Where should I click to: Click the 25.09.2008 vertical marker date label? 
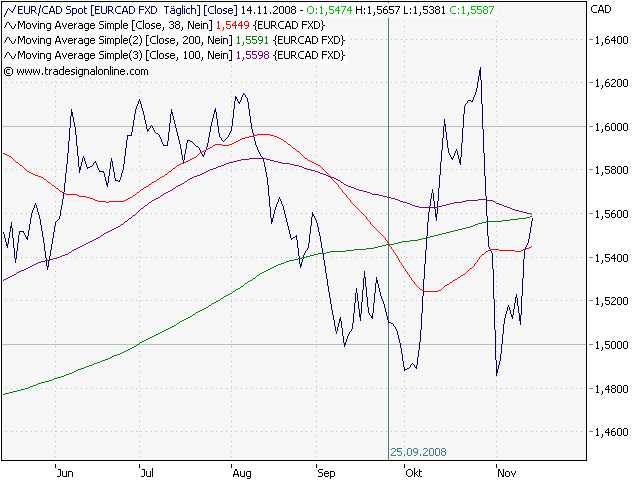(x=418, y=452)
